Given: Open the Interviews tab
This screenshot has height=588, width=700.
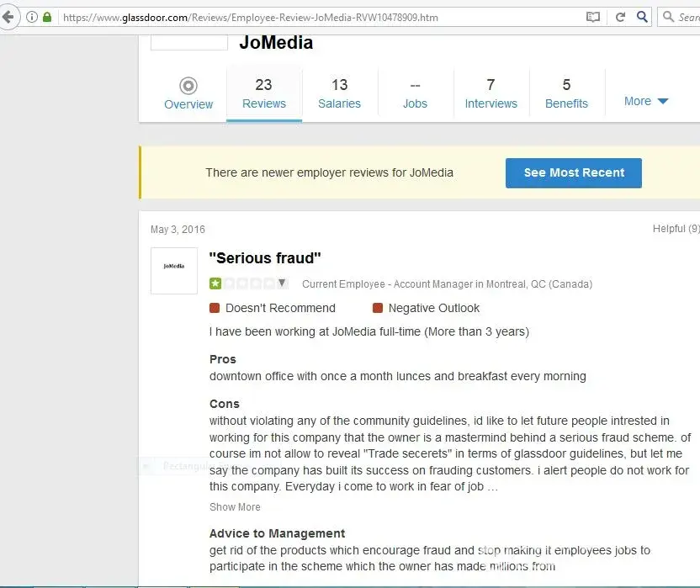Looking at the screenshot, I should (491, 93).
